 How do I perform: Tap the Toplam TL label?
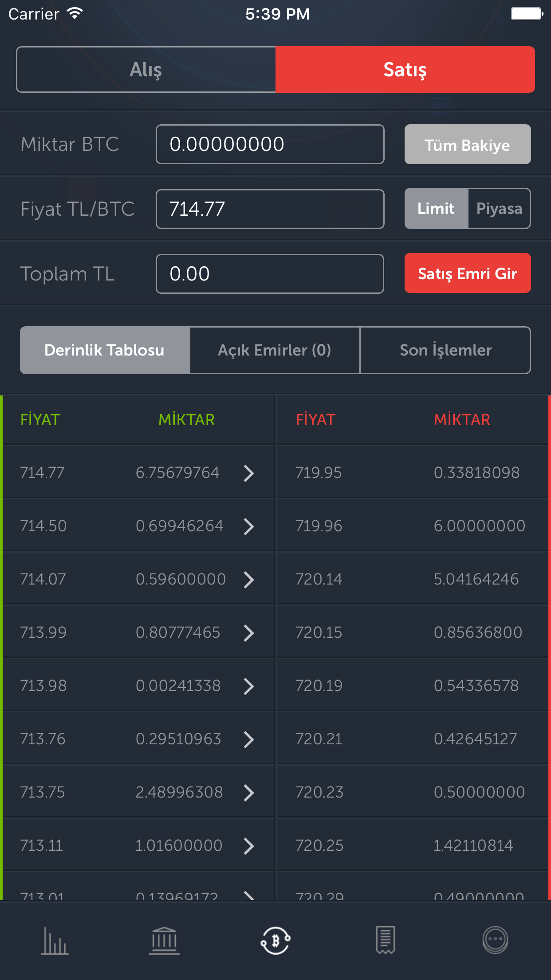coord(67,274)
